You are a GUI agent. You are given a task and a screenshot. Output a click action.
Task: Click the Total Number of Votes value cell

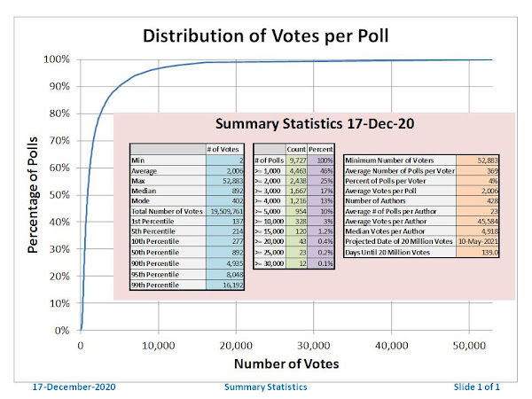tap(225, 211)
